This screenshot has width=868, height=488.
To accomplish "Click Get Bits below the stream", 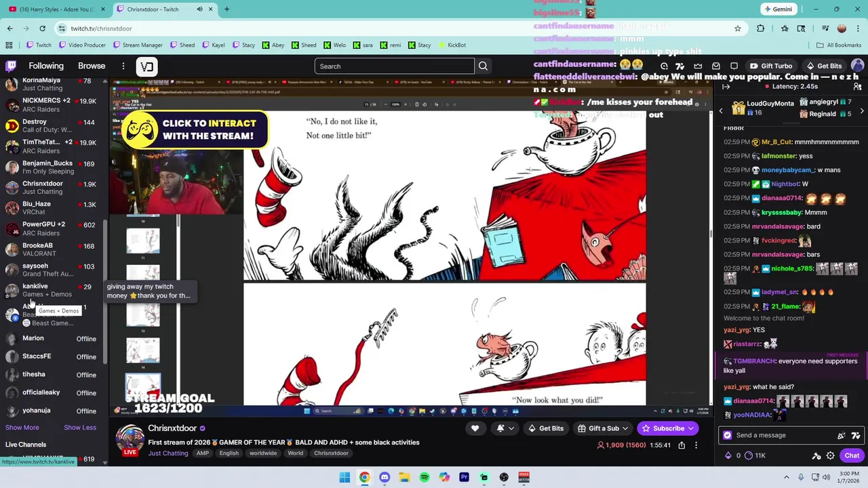I will click(x=546, y=428).
